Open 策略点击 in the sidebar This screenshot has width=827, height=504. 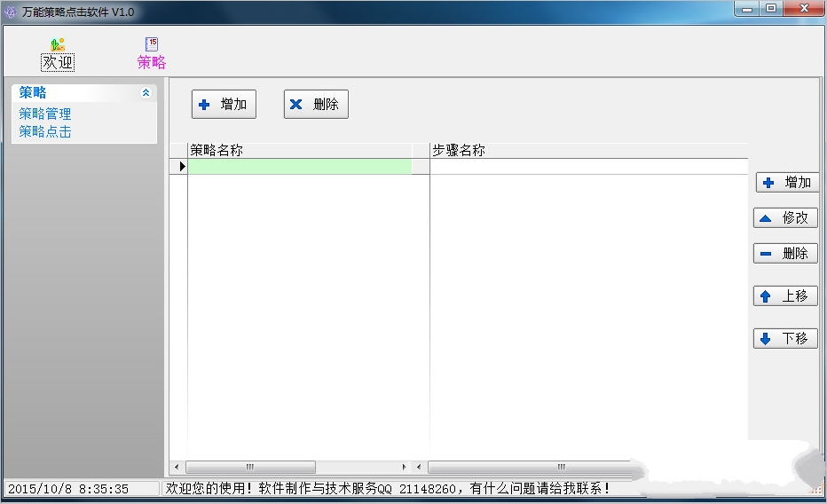coord(45,131)
